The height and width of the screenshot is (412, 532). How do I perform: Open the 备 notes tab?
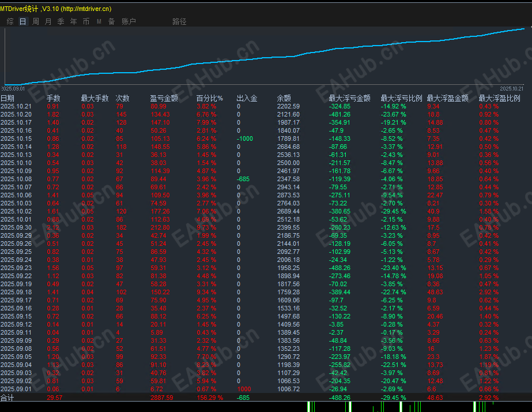tap(112, 21)
